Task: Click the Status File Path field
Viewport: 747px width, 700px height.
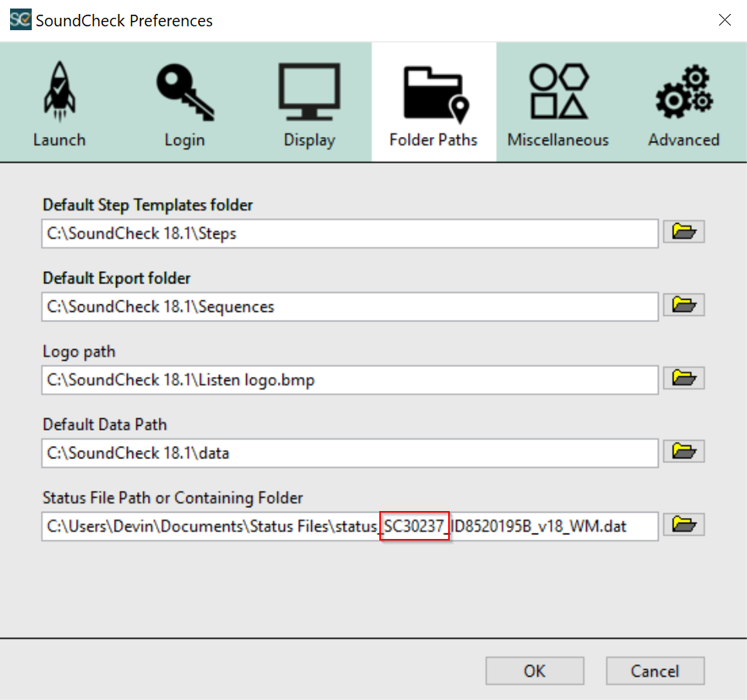Action: [x=350, y=526]
